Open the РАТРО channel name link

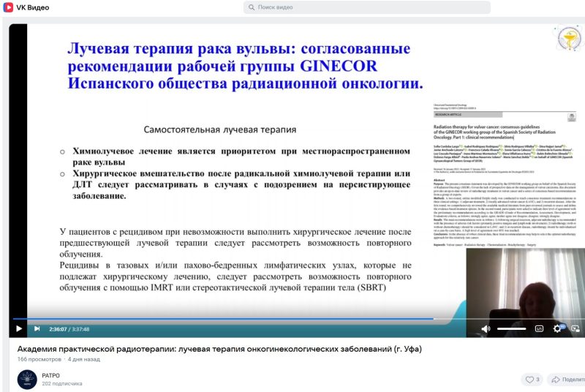52,374
